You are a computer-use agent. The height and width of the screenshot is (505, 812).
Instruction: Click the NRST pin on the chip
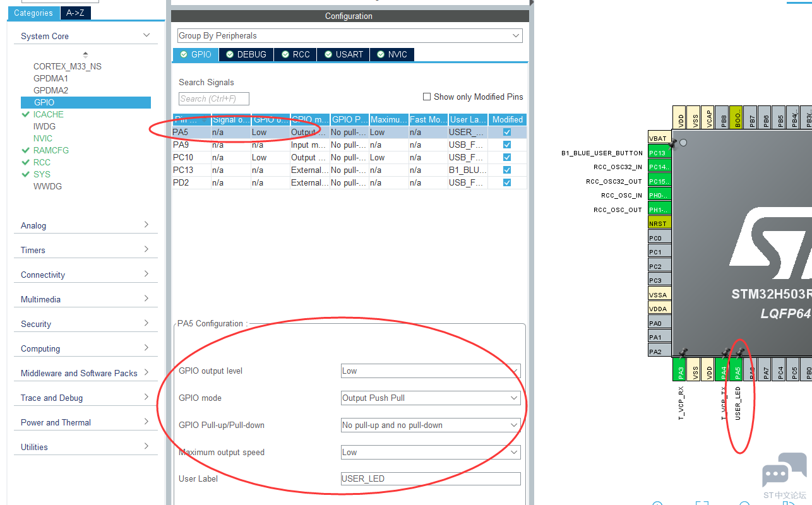point(659,223)
